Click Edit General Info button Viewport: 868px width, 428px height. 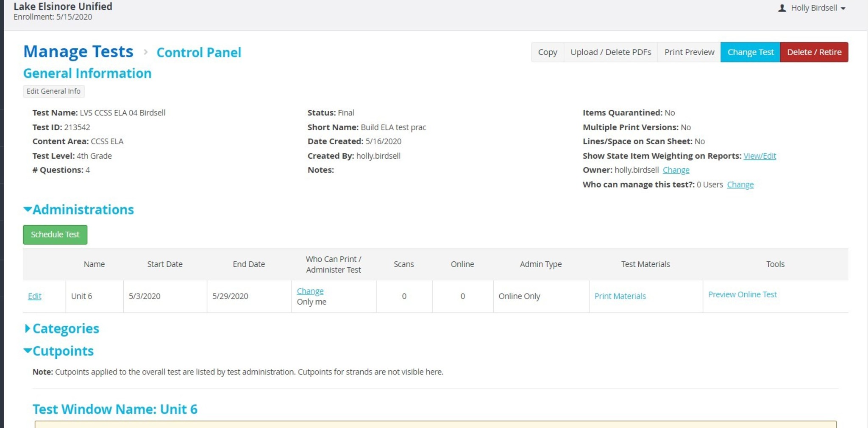pos(53,91)
